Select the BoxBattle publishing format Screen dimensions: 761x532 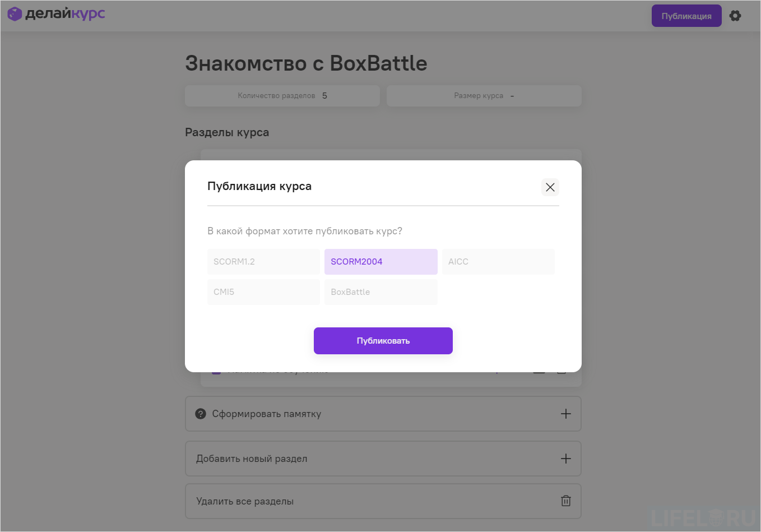click(380, 292)
